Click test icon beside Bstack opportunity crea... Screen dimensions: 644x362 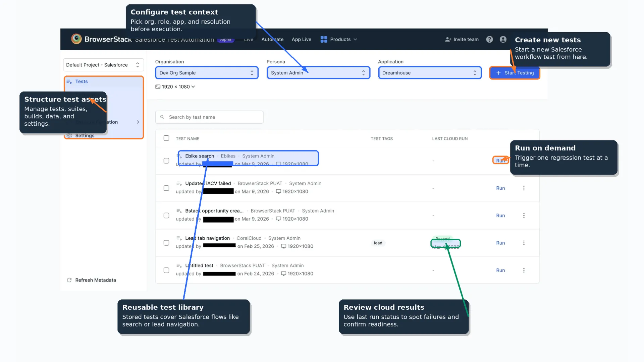(179, 211)
